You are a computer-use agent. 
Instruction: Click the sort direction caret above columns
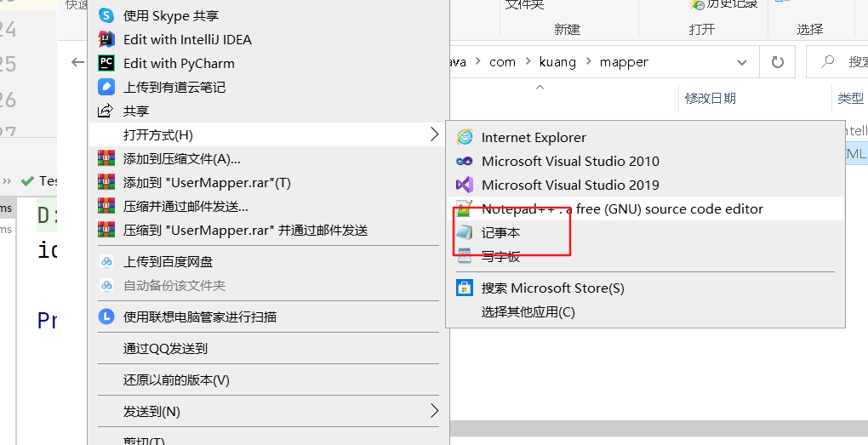(x=540, y=88)
